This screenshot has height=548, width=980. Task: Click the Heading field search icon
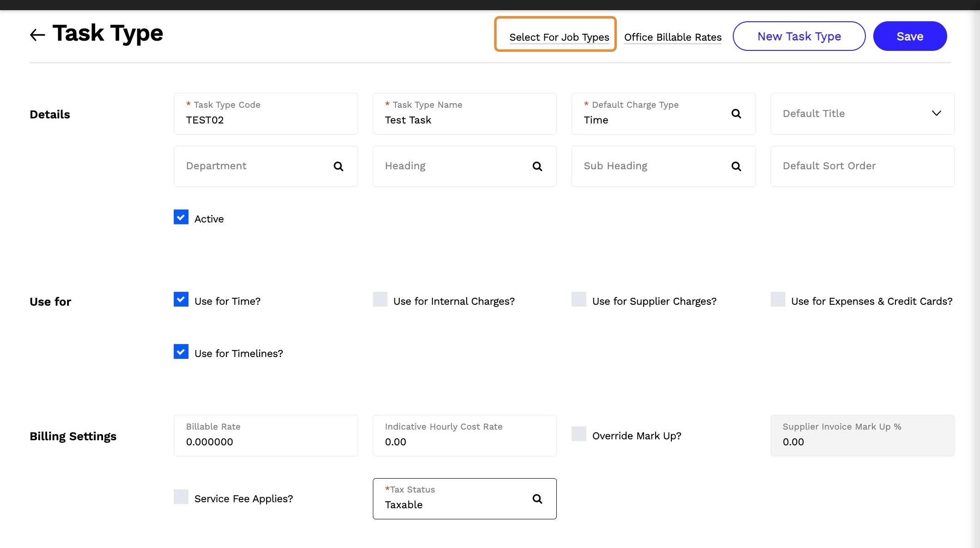click(x=537, y=166)
